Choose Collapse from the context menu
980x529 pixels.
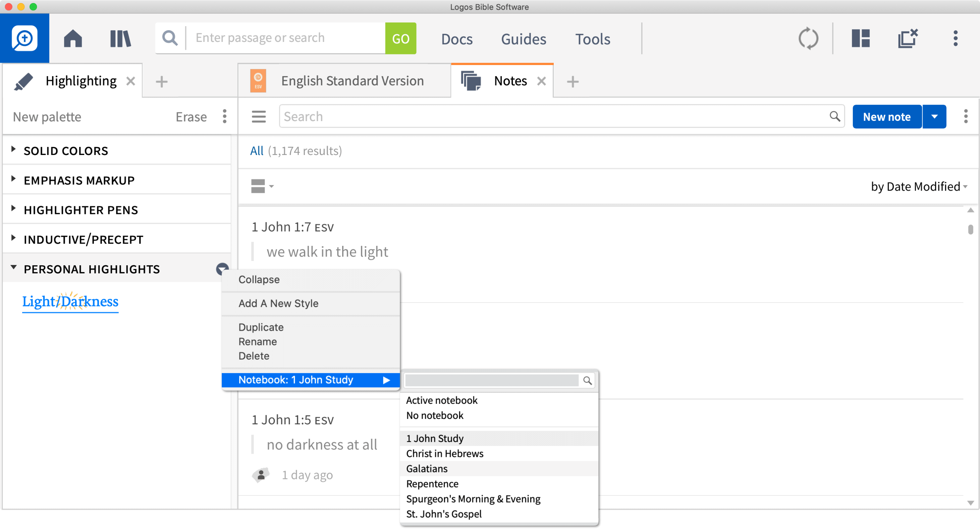tap(259, 279)
